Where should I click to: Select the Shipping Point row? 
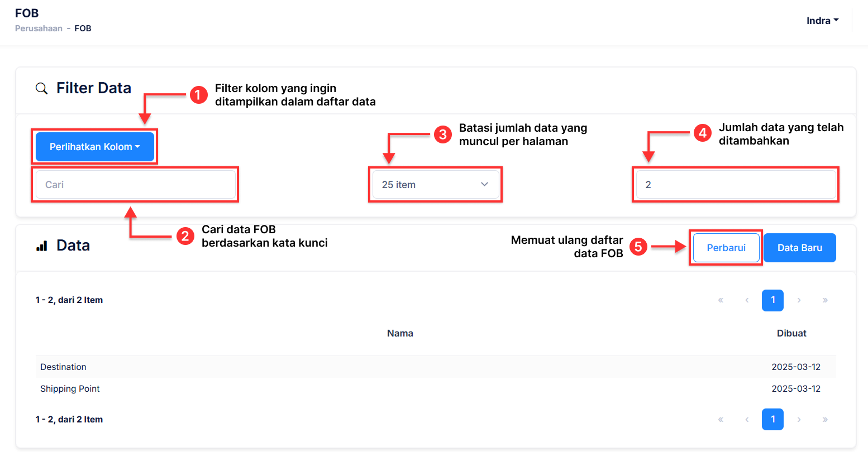pyautogui.click(x=70, y=388)
